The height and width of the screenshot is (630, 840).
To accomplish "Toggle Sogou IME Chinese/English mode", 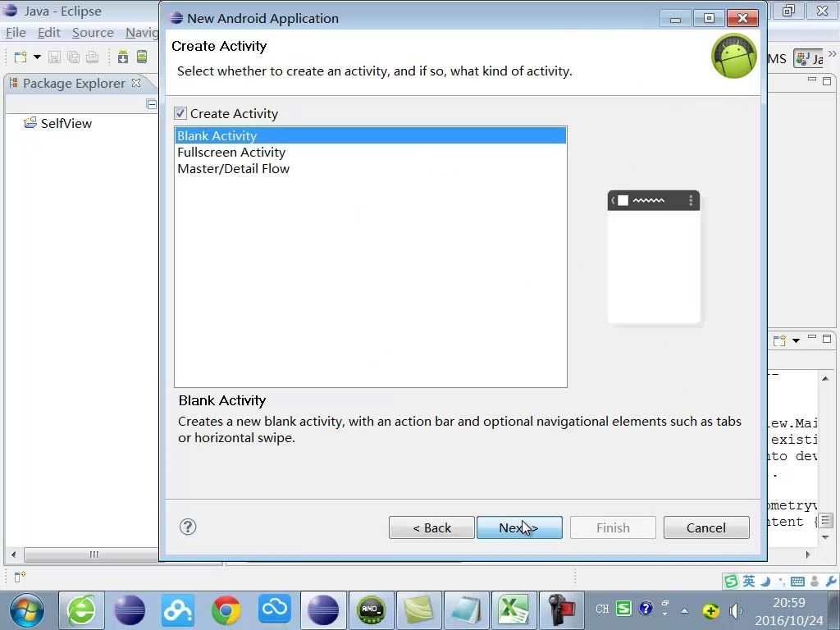I will [x=749, y=582].
